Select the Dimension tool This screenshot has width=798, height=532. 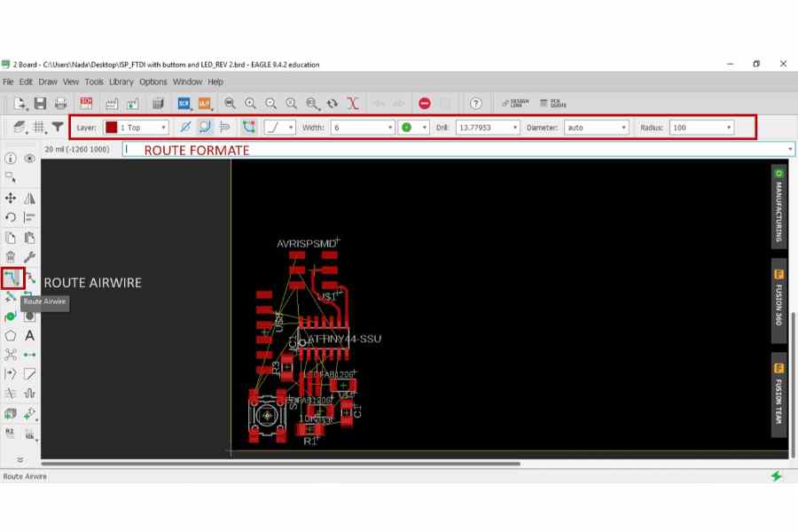pyautogui.click(x=29, y=355)
